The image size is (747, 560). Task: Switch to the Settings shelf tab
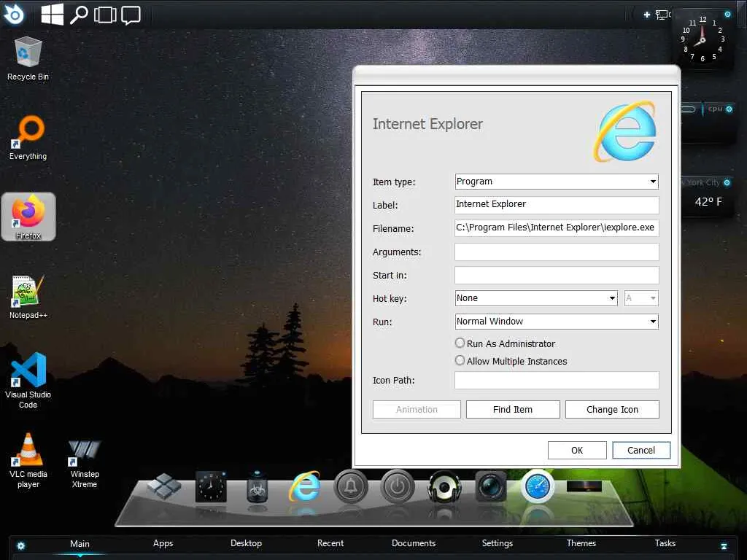click(x=498, y=543)
